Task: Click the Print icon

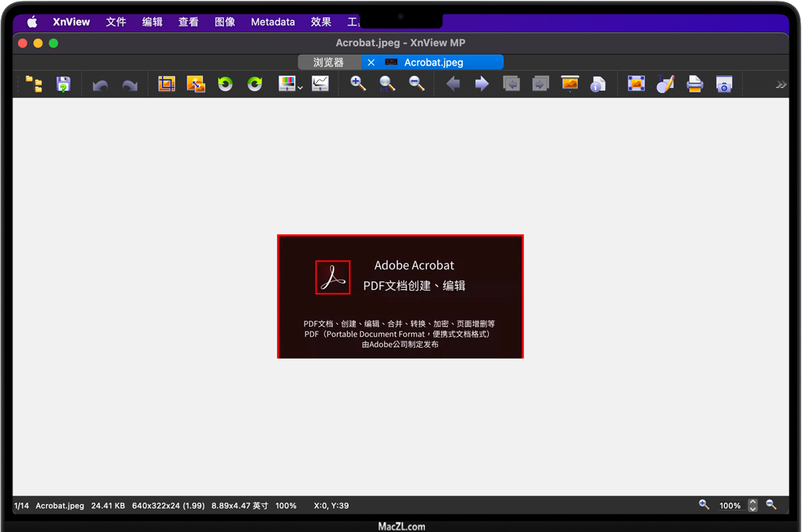Action: pyautogui.click(x=695, y=84)
